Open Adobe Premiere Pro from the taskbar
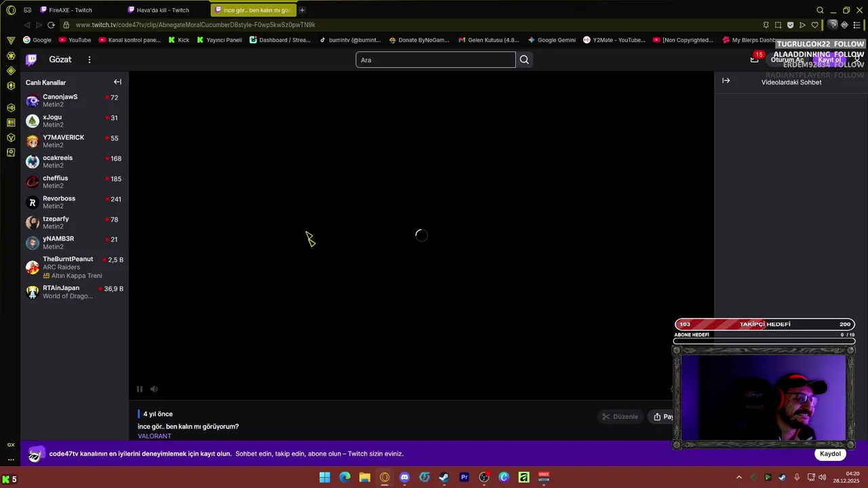The height and width of the screenshot is (488, 868). pyautogui.click(x=465, y=477)
